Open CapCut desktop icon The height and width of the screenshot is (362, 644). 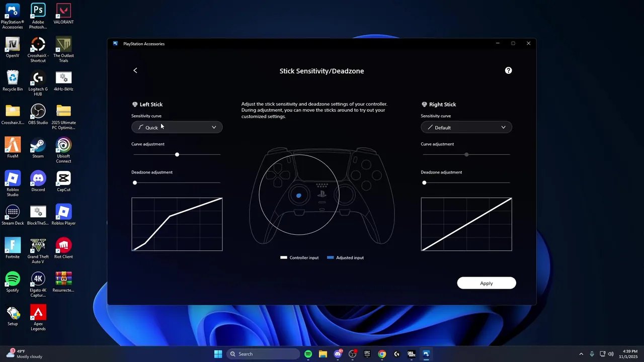pos(63,182)
